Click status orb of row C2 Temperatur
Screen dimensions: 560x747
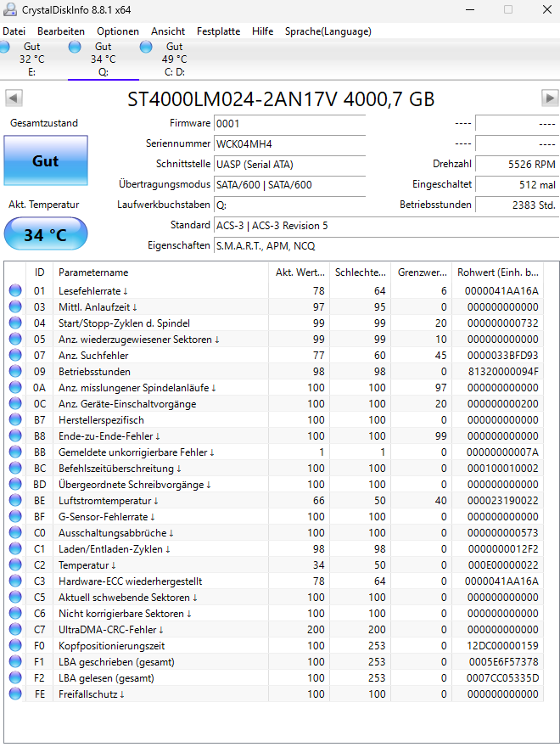[x=16, y=565]
